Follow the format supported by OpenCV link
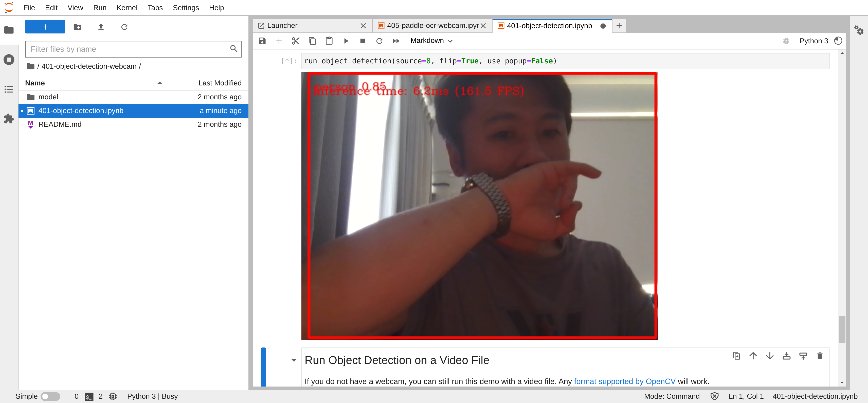Viewport: 868px width, 403px height. (625, 381)
